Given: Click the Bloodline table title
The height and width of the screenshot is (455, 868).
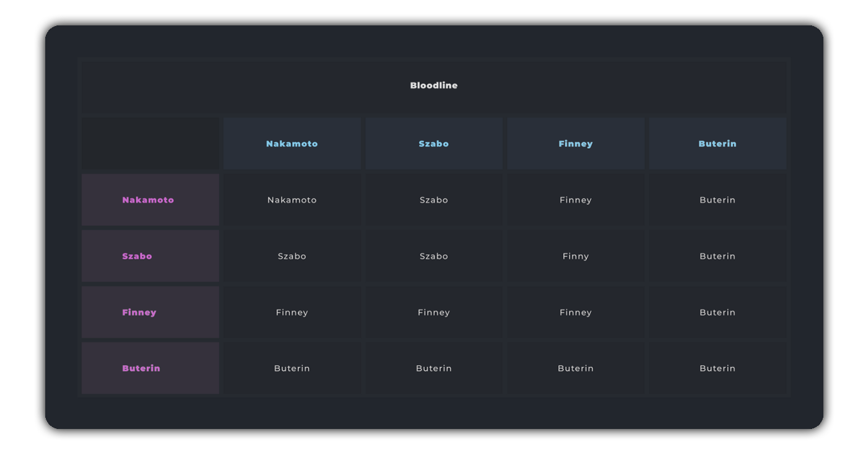Looking at the screenshot, I should pos(434,86).
